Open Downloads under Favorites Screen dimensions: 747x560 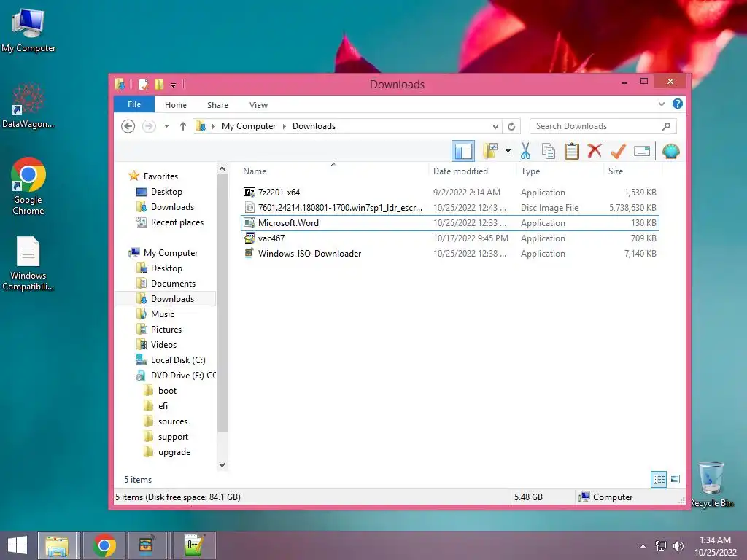click(x=172, y=207)
